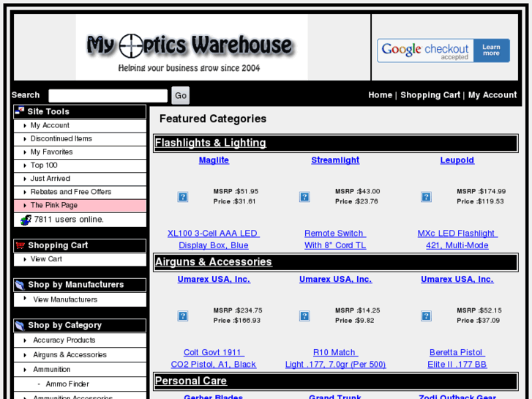Open the Leupold product image placeholder
Screen dimensions: 532x399
click(426, 197)
